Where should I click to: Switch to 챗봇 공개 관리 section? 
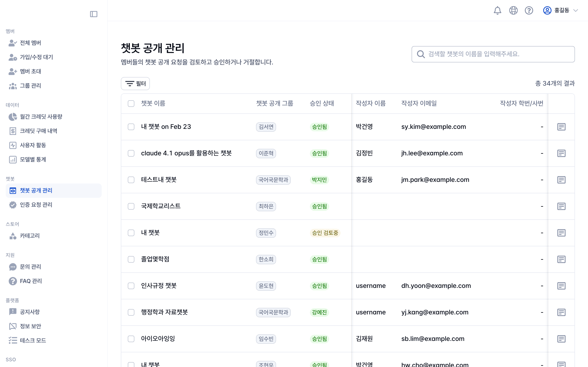[x=36, y=191]
